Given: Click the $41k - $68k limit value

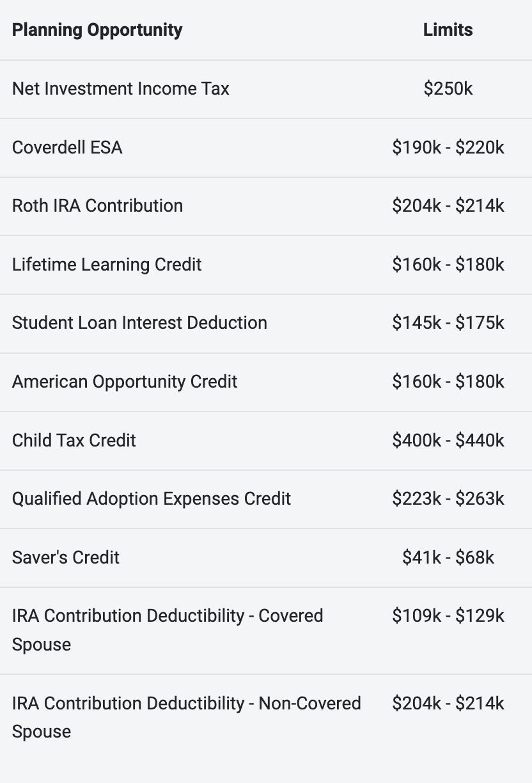Looking at the screenshot, I should [448, 558].
